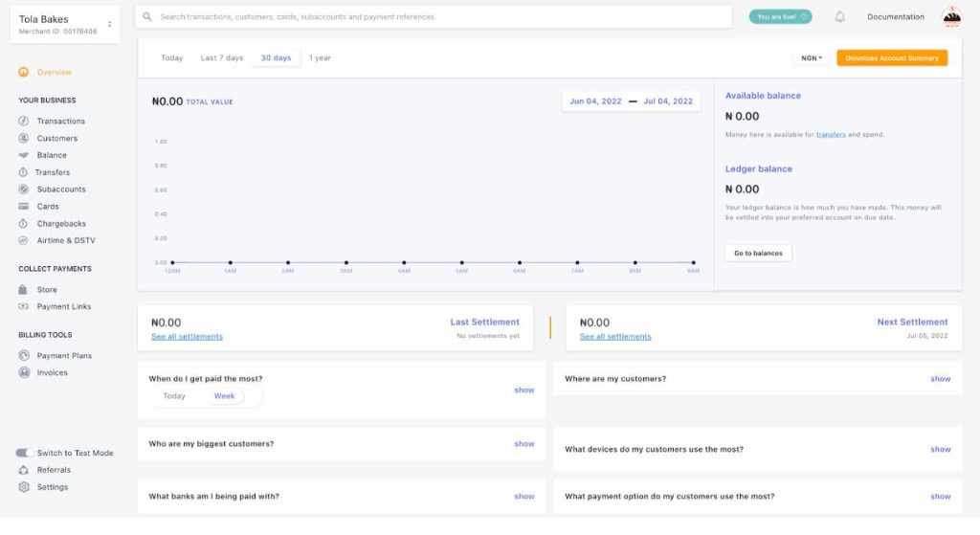Click the Subaccounts sidebar icon
The image size is (980, 535).
(x=23, y=189)
